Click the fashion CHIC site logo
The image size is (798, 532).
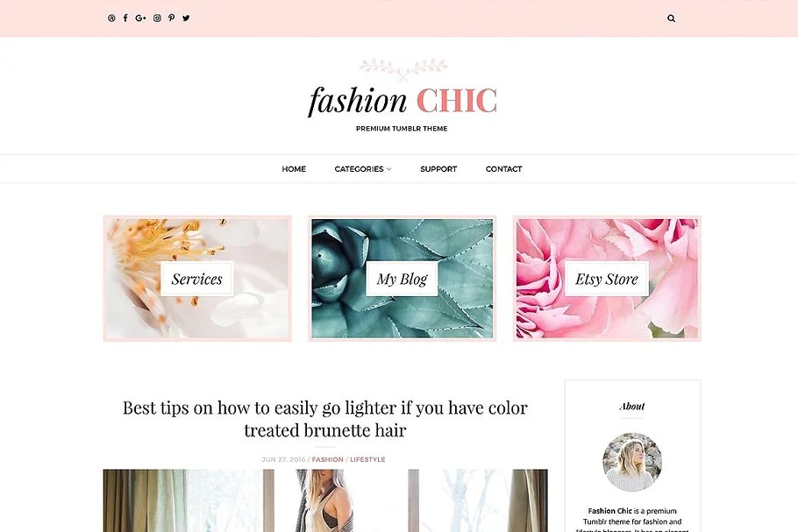pos(403,101)
